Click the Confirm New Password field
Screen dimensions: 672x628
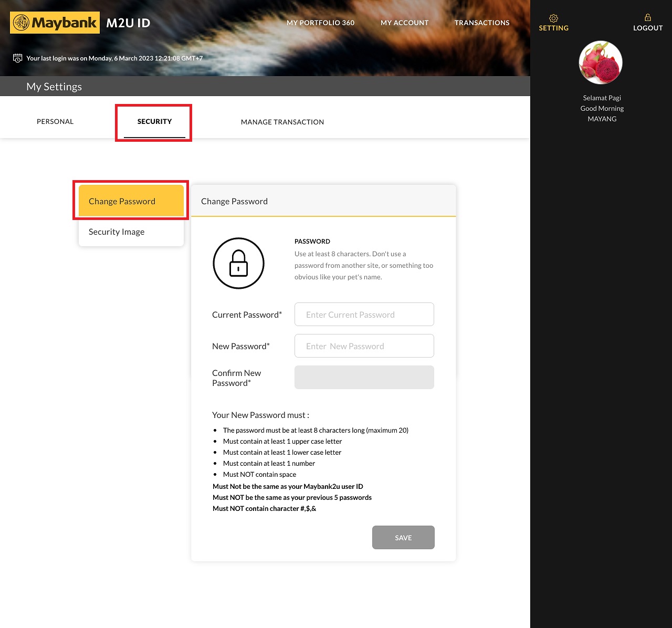[364, 378]
